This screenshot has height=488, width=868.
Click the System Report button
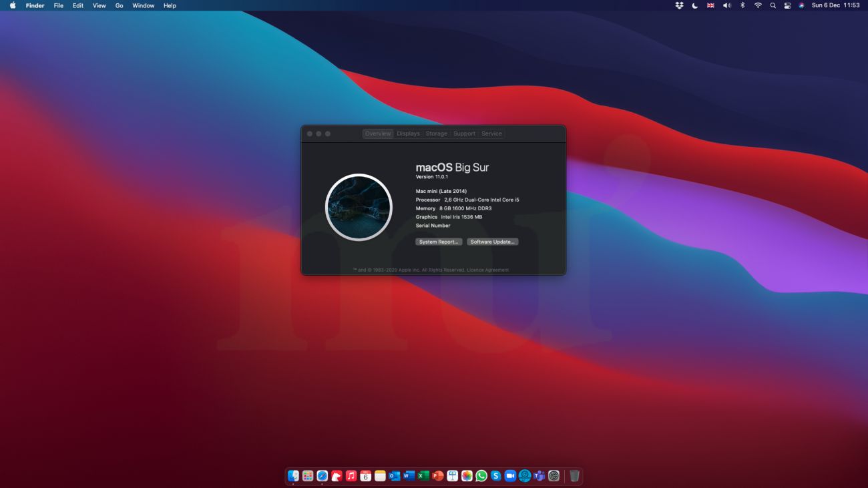pyautogui.click(x=439, y=242)
